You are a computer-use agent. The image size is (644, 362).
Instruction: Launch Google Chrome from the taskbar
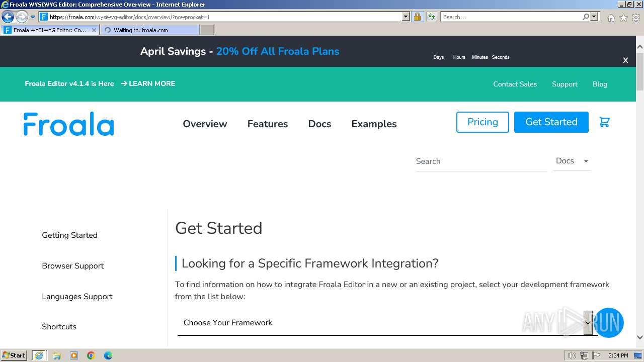91,355
